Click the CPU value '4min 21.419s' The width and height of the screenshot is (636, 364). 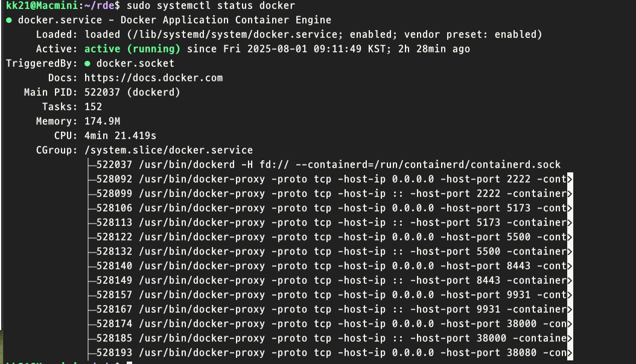pyautogui.click(x=121, y=136)
